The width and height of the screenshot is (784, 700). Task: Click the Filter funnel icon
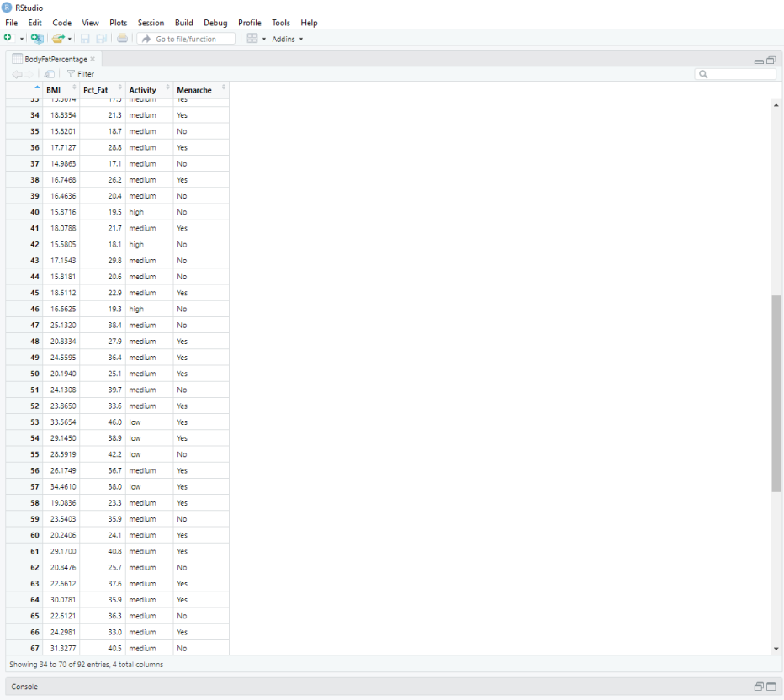pos(71,73)
